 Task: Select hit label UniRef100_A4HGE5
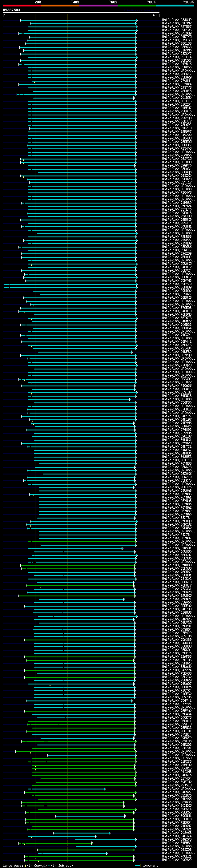pos(177,775)
